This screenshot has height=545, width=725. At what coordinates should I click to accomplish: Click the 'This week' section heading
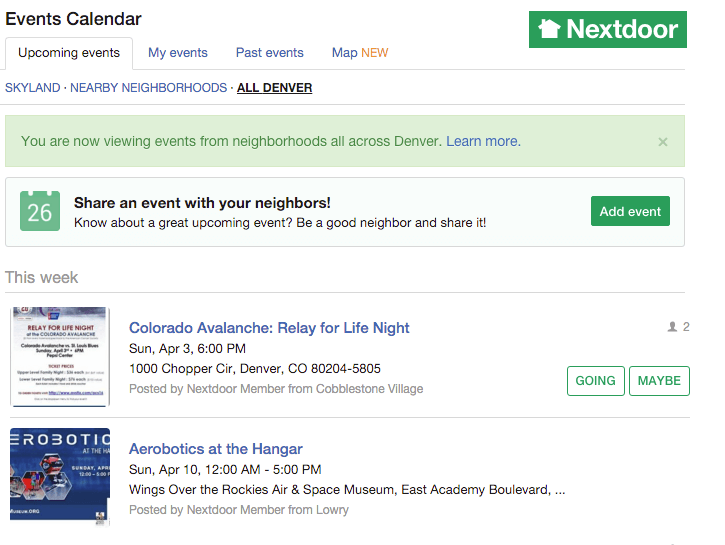[x=42, y=277]
